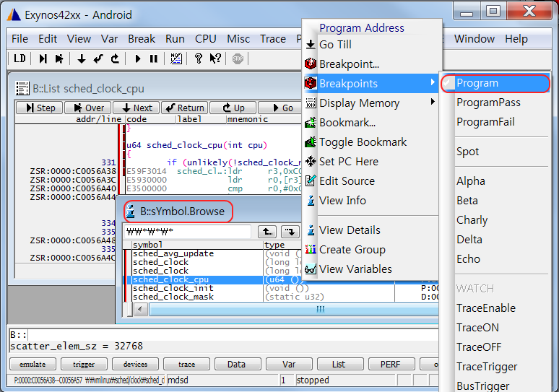The width and height of the screenshot is (559, 392).
Task: Open the Trace menu in menu bar
Action: pyautogui.click(x=273, y=39)
